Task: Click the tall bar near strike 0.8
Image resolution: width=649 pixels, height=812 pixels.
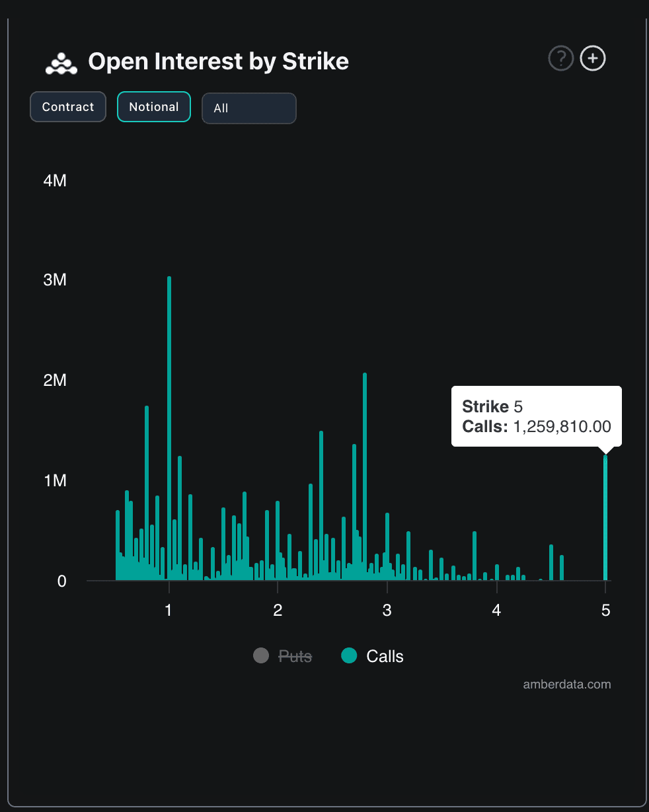Action: click(x=147, y=493)
